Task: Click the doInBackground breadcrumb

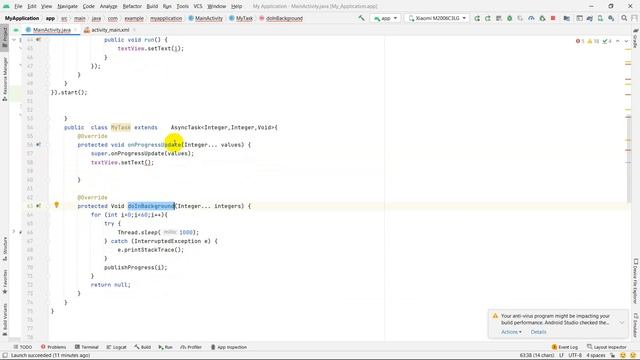Action: 281,18
